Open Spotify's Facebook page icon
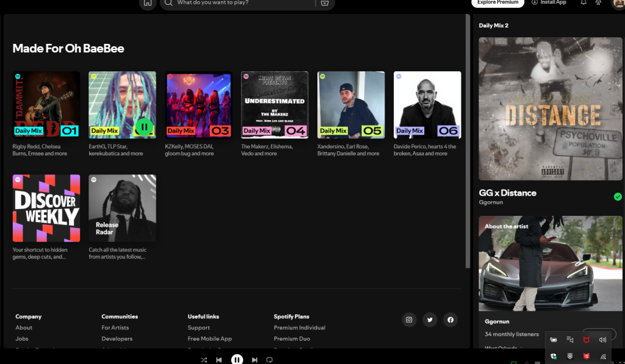The image size is (625, 364). [450, 319]
